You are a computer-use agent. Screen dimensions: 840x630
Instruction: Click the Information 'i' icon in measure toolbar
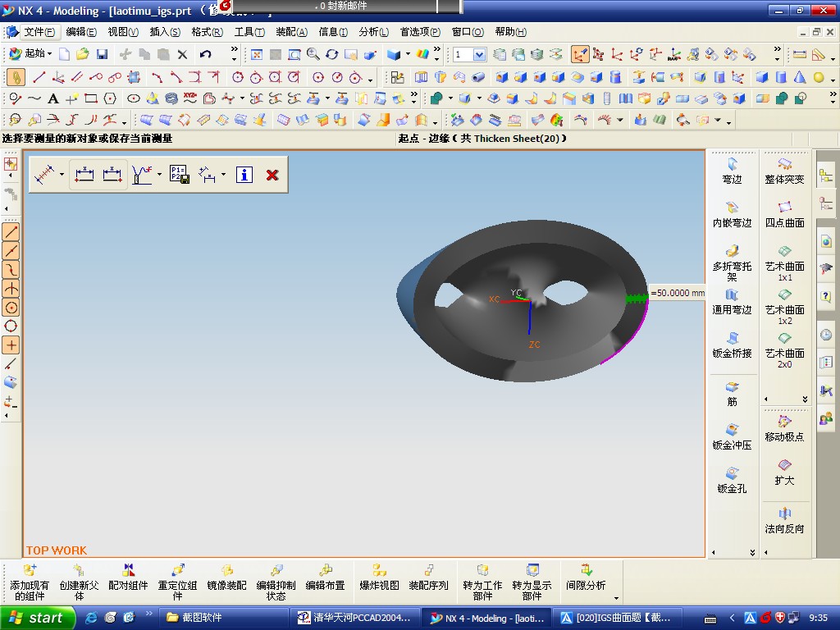coord(244,175)
